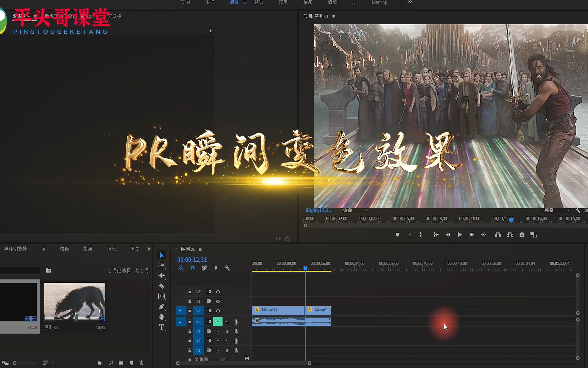
Task: Expand hidden project panel tabs
Action: pyautogui.click(x=149, y=249)
